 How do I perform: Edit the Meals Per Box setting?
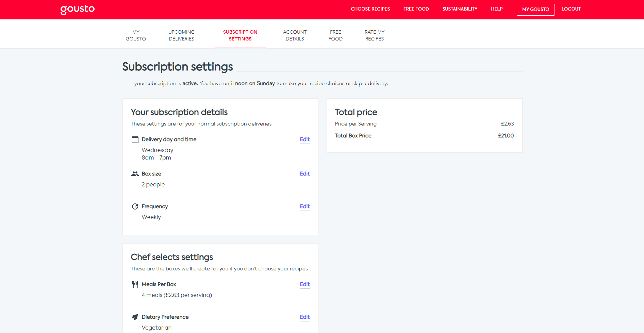pyautogui.click(x=305, y=284)
